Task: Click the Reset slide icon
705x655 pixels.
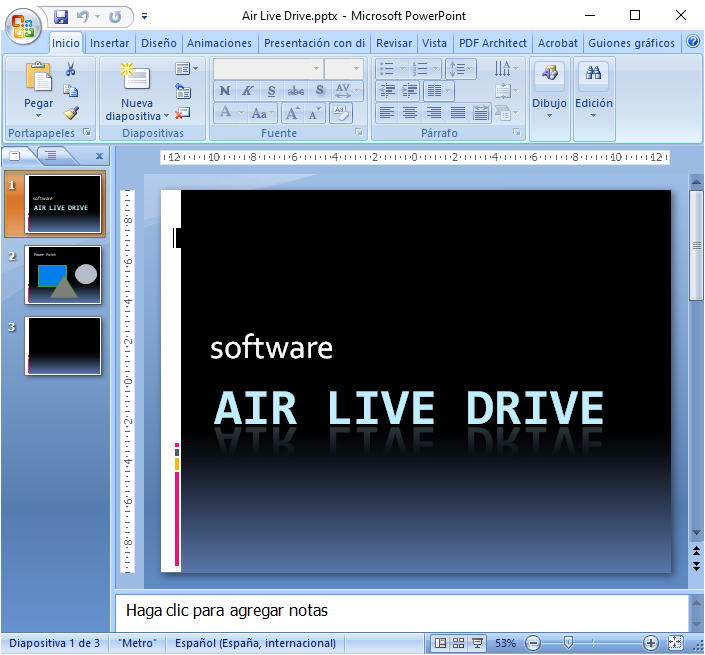Action: [x=183, y=91]
